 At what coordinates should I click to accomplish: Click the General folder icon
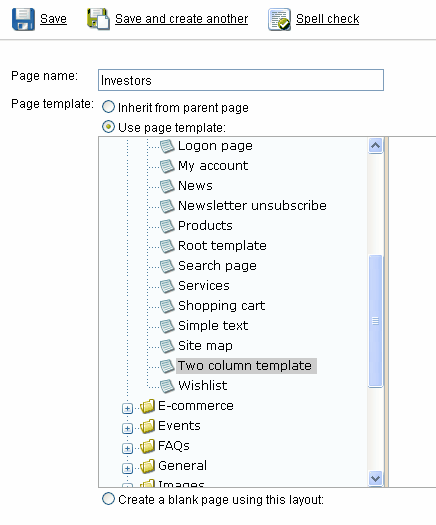(147, 466)
